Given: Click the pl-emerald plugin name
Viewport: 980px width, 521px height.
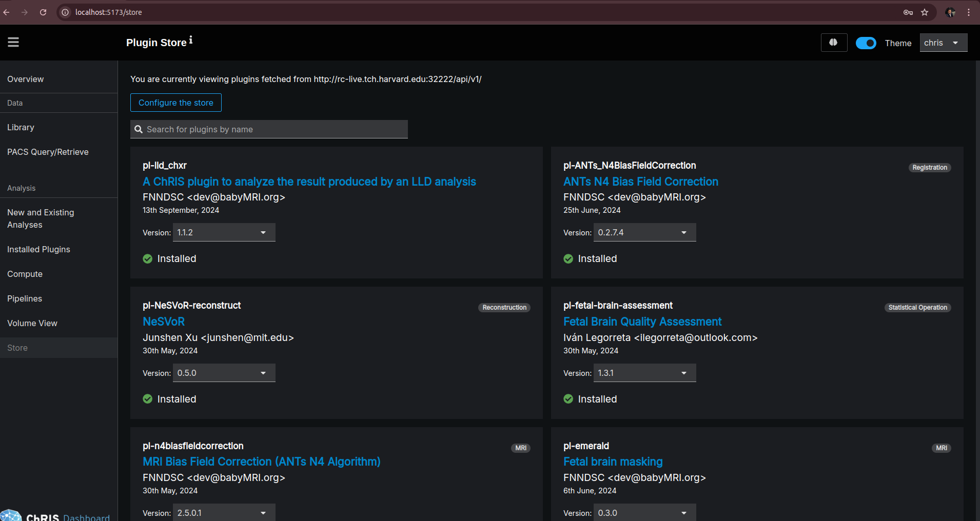Looking at the screenshot, I should (x=586, y=446).
